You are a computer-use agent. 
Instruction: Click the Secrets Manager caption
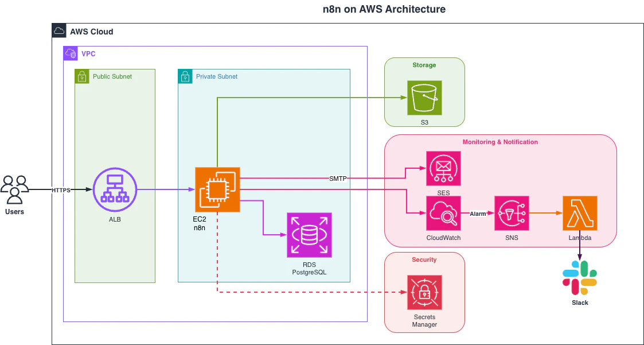point(425,321)
